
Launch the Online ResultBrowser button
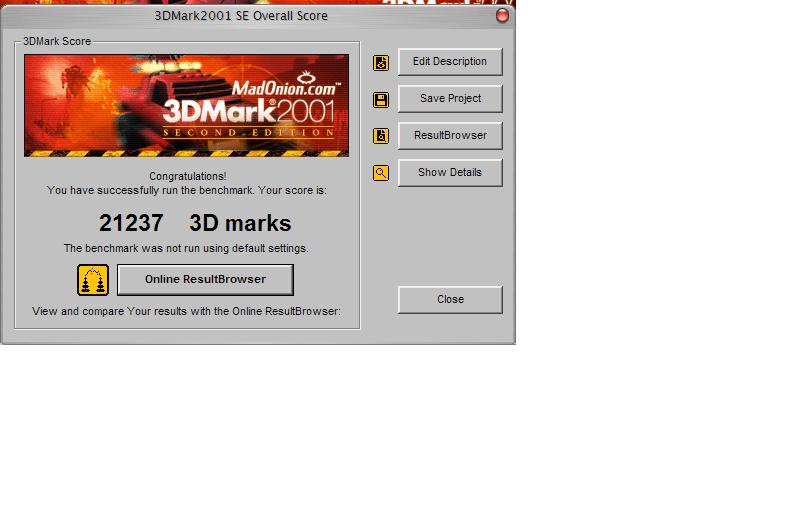click(x=205, y=279)
